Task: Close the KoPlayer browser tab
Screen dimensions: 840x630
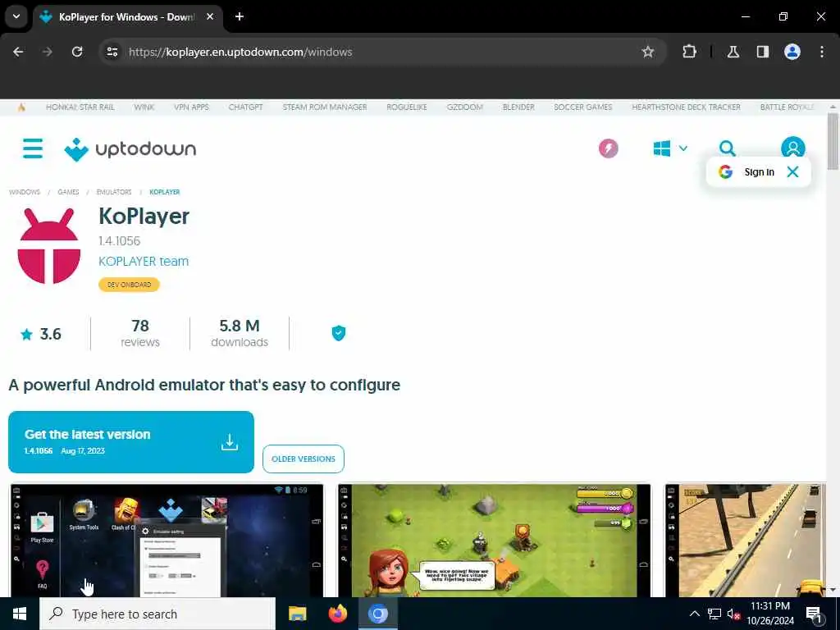Action: [x=210, y=16]
